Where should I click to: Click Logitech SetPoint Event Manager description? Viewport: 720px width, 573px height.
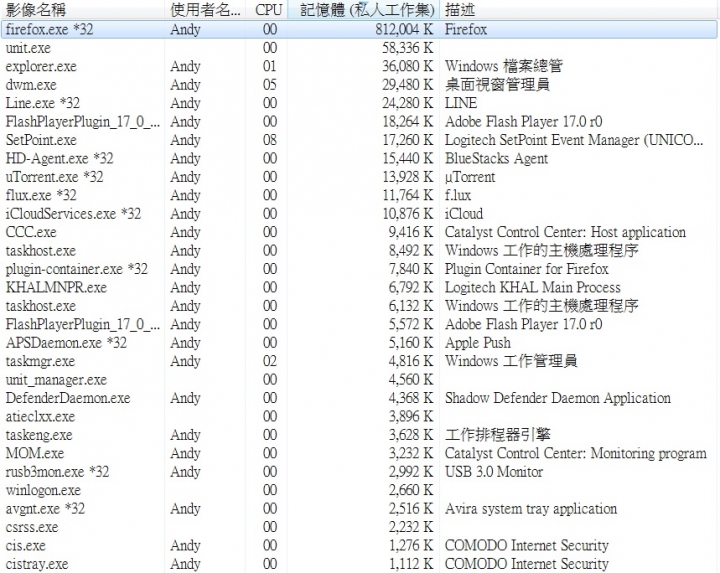tap(574, 140)
